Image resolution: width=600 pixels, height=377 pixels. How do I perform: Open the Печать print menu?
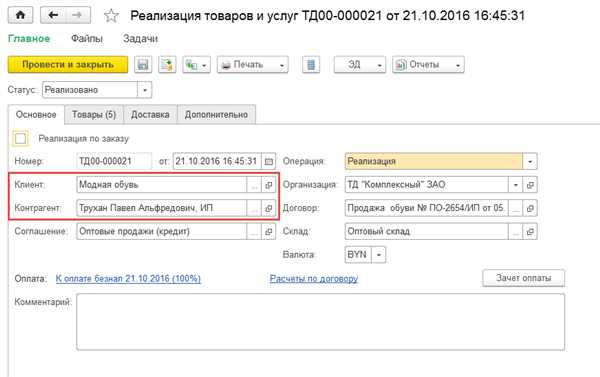tap(253, 65)
